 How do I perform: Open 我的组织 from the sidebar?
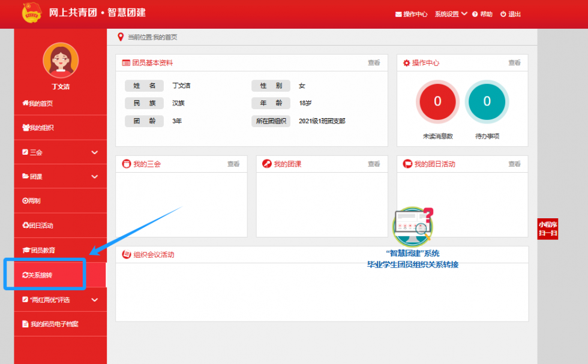pos(41,128)
